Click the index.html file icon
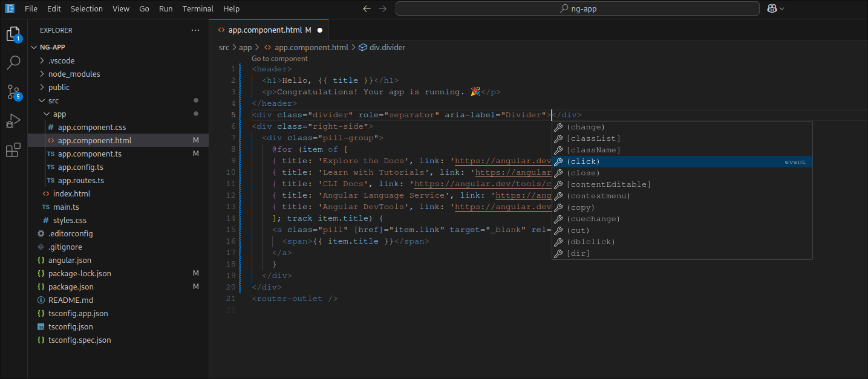 46,193
